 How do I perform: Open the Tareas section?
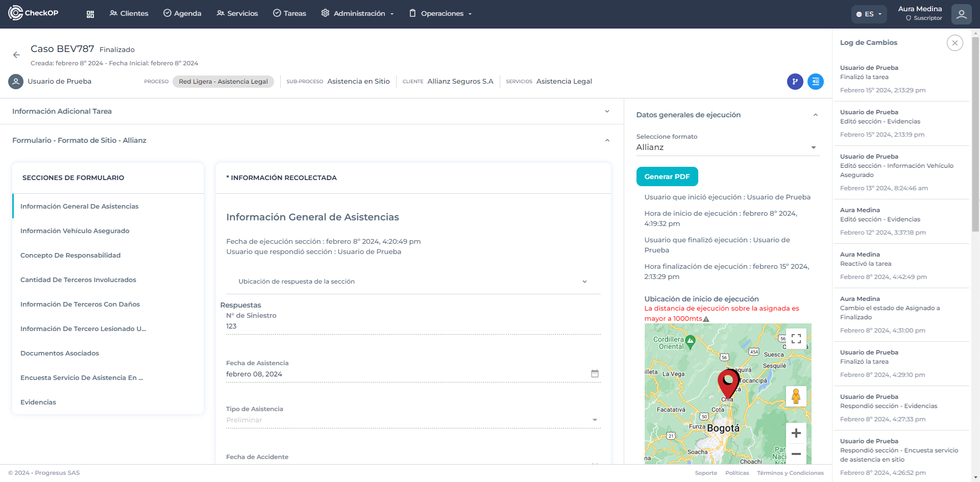[x=289, y=14]
